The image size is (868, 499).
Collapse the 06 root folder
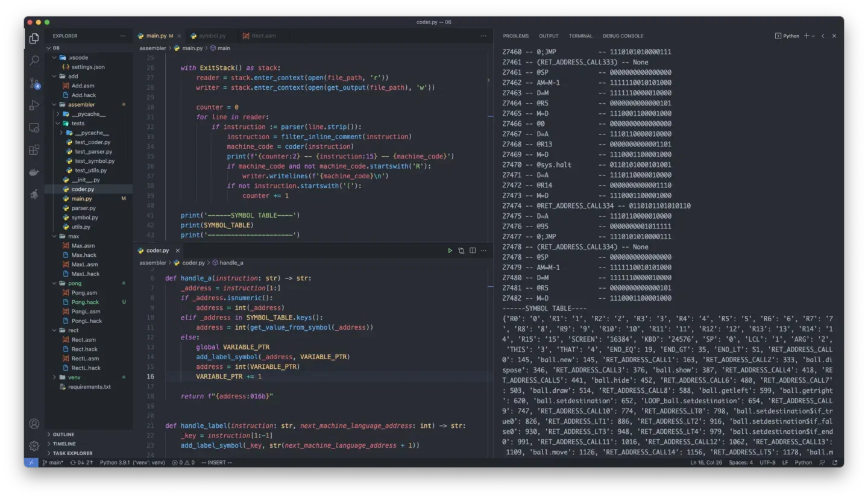pyautogui.click(x=56, y=48)
